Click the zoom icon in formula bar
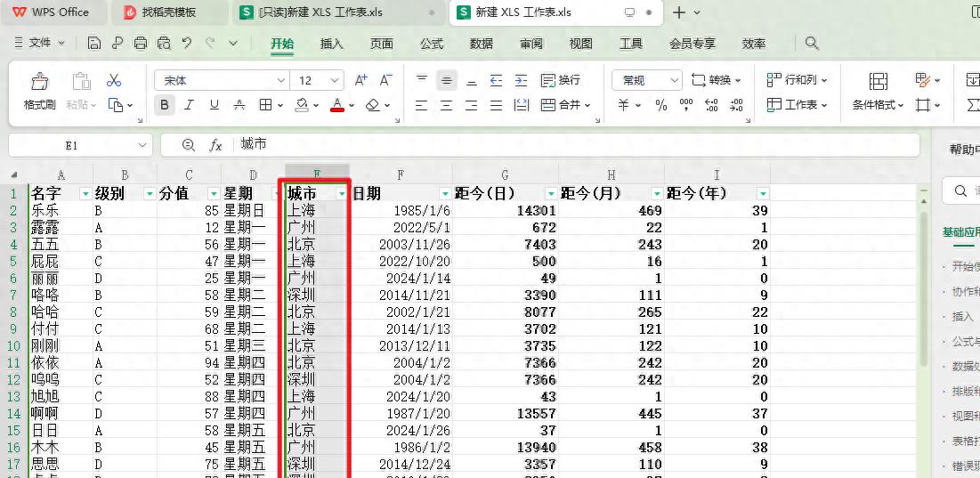Image resolution: width=980 pixels, height=478 pixels. click(188, 145)
